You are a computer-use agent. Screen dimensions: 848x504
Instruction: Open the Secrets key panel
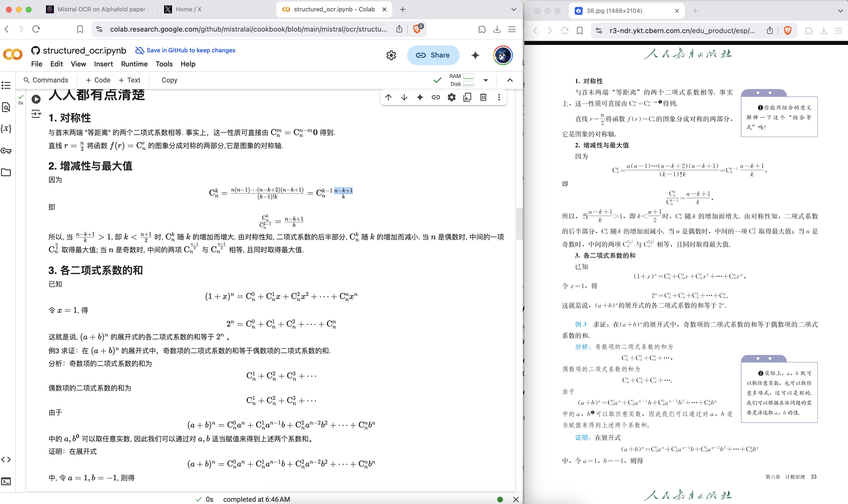coord(6,151)
